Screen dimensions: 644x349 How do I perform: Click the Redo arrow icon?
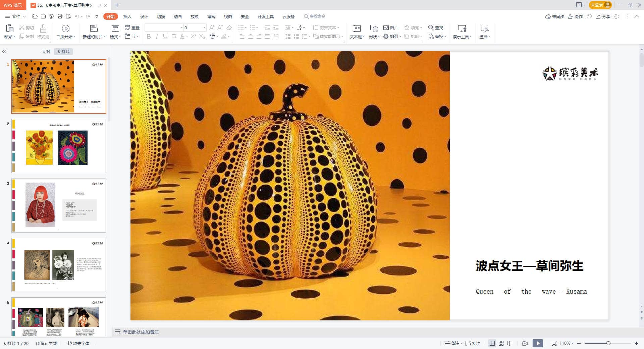(x=88, y=16)
